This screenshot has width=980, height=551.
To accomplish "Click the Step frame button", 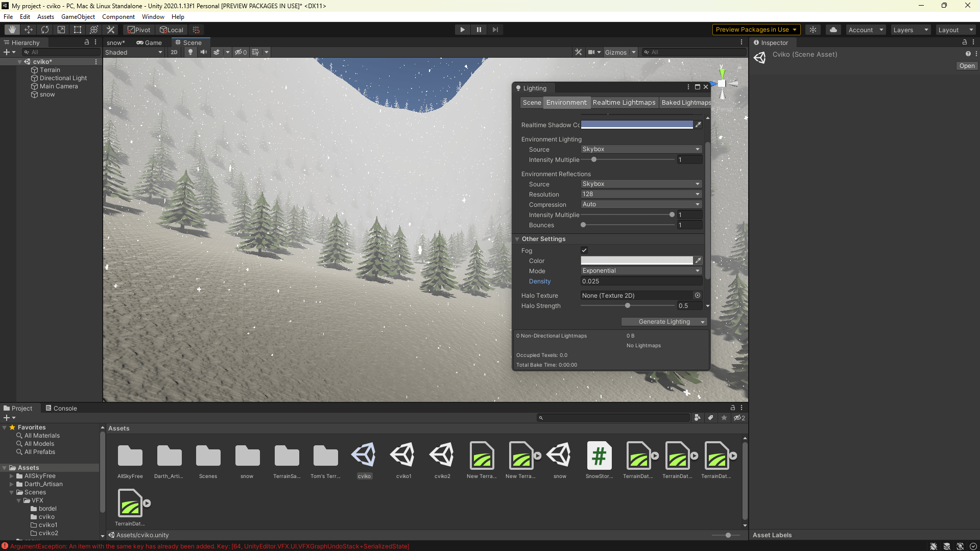I will coord(495,30).
